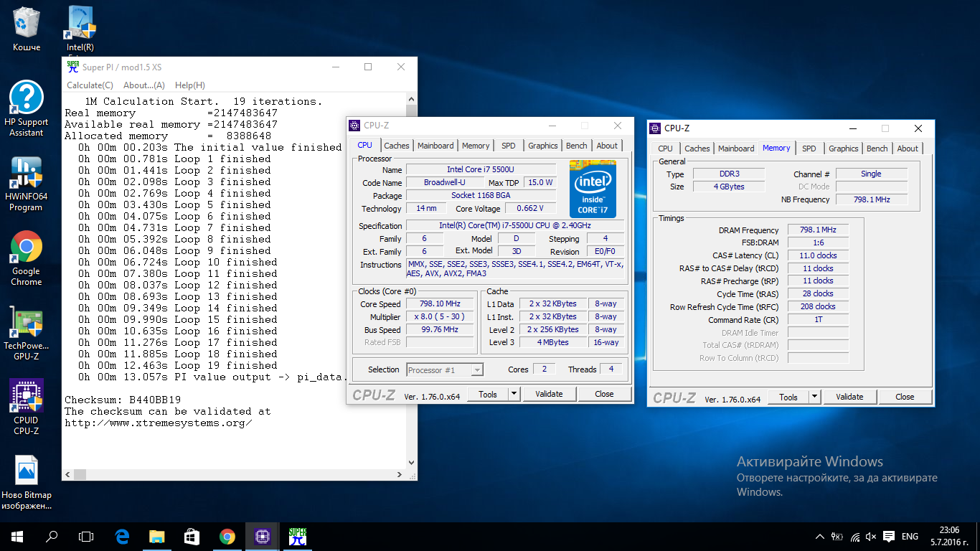Click the xtremesystems.org URL text

tap(158, 423)
